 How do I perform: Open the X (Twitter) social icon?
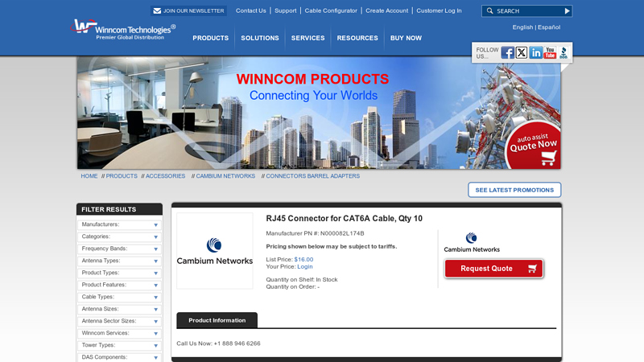(x=522, y=52)
